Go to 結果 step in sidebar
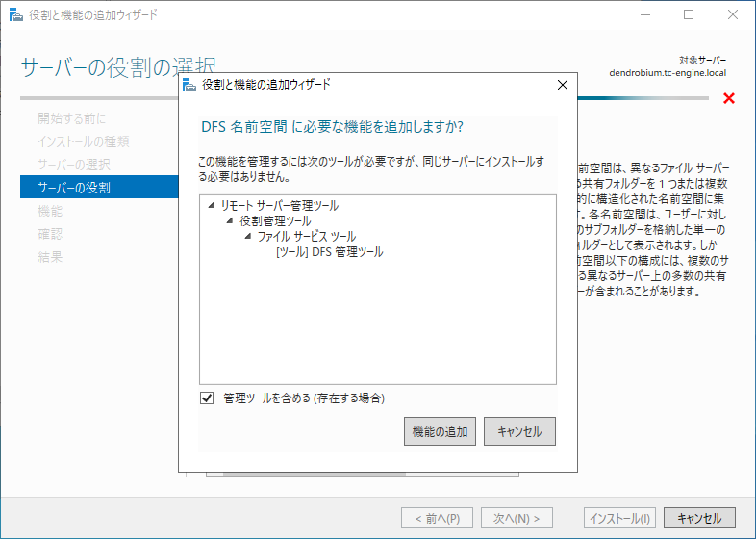The height and width of the screenshot is (539, 756). (x=50, y=257)
